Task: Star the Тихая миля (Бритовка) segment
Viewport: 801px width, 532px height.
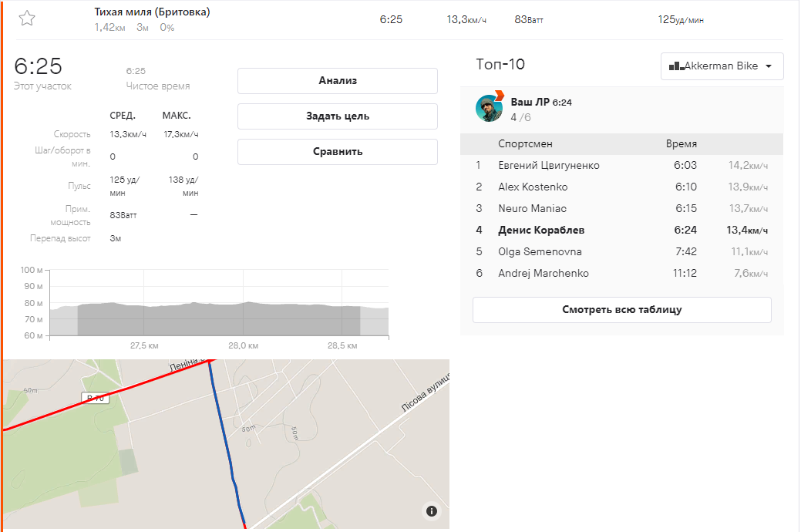Action: pos(27,19)
